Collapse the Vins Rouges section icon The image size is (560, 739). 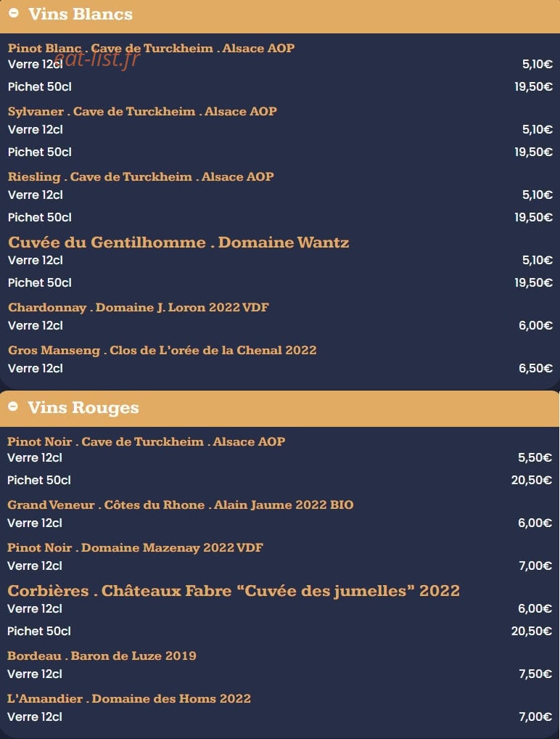pyautogui.click(x=13, y=407)
